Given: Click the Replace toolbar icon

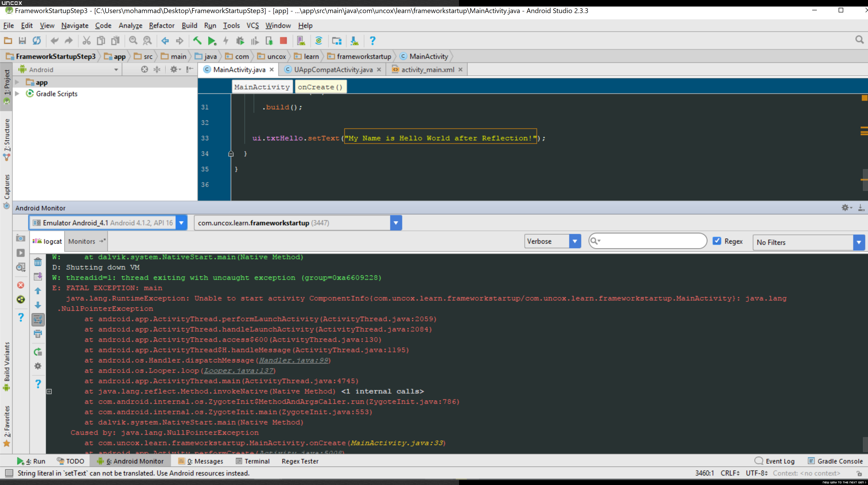Looking at the screenshot, I should [x=148, y=41].
